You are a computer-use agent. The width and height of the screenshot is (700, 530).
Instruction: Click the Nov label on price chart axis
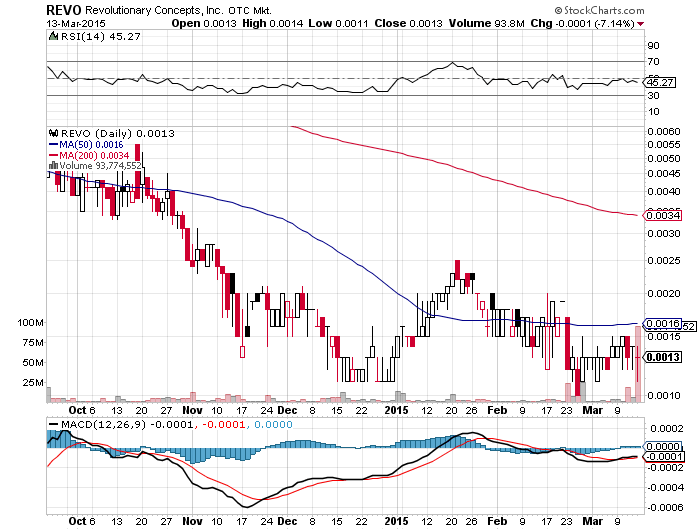192,410
